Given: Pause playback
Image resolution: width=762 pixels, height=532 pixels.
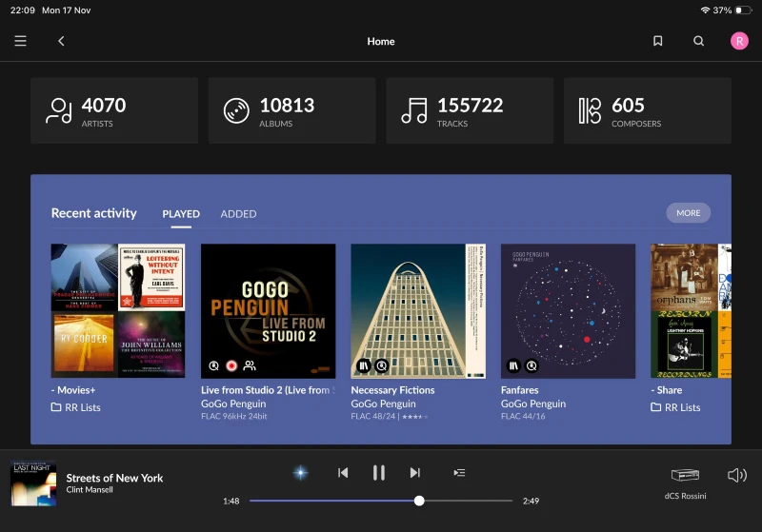Looking at the screenshot, I should [x=379, y=473].
